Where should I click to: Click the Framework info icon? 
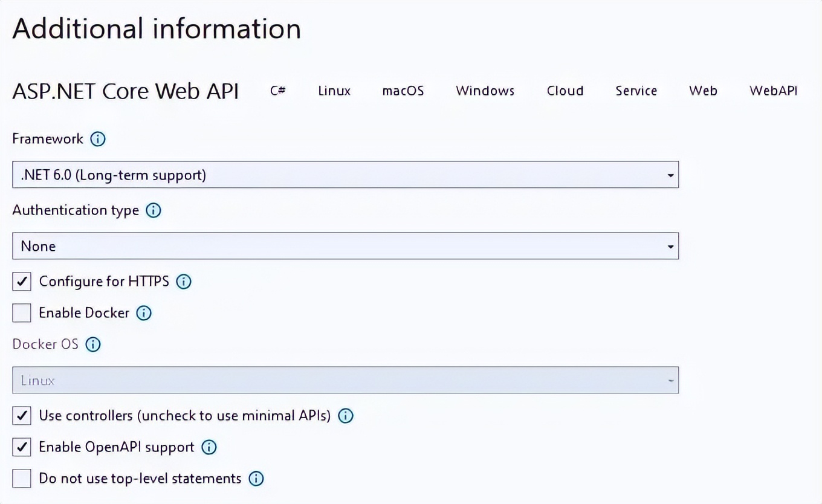(x=97, y=139)
